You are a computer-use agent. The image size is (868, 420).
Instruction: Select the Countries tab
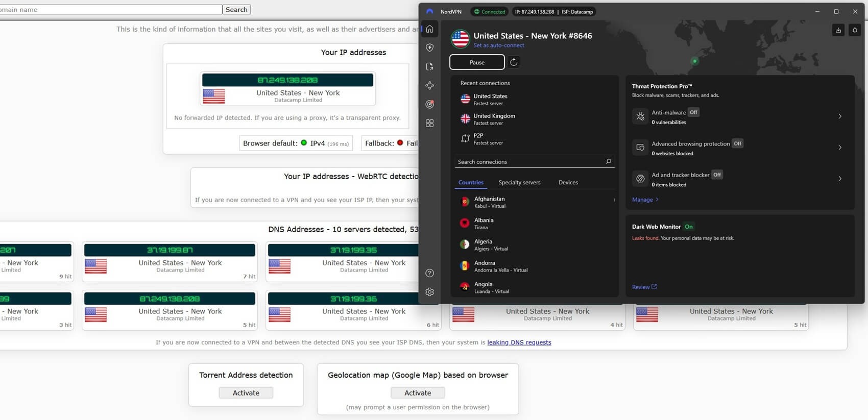pos(471,182)
